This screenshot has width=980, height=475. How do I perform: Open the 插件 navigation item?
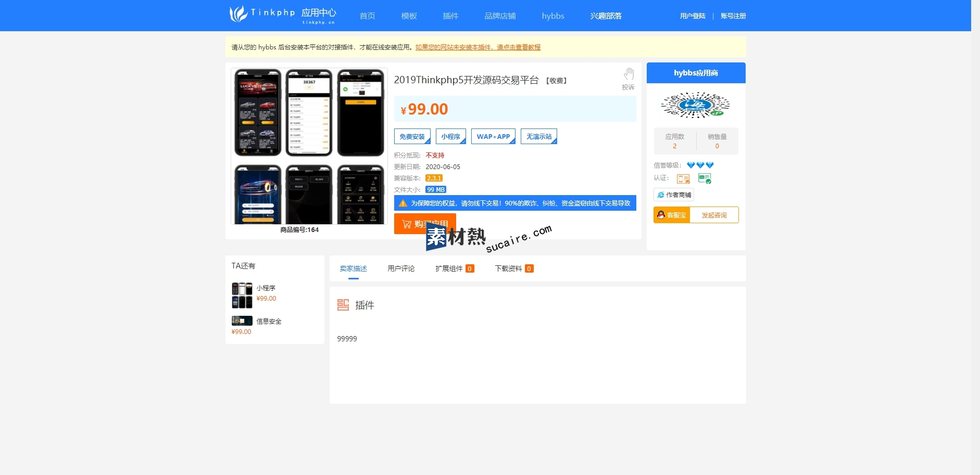[x=450, y=16]
